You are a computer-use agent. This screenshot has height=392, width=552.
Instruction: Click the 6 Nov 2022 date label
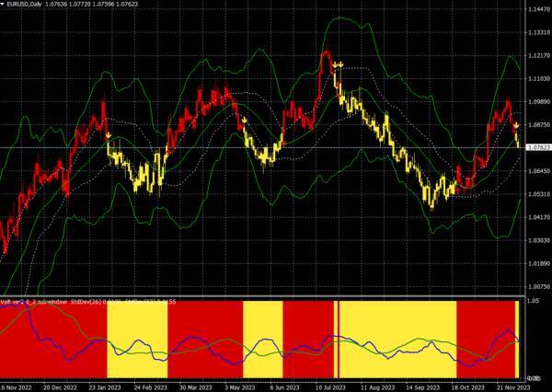click(x=18, y=386)
